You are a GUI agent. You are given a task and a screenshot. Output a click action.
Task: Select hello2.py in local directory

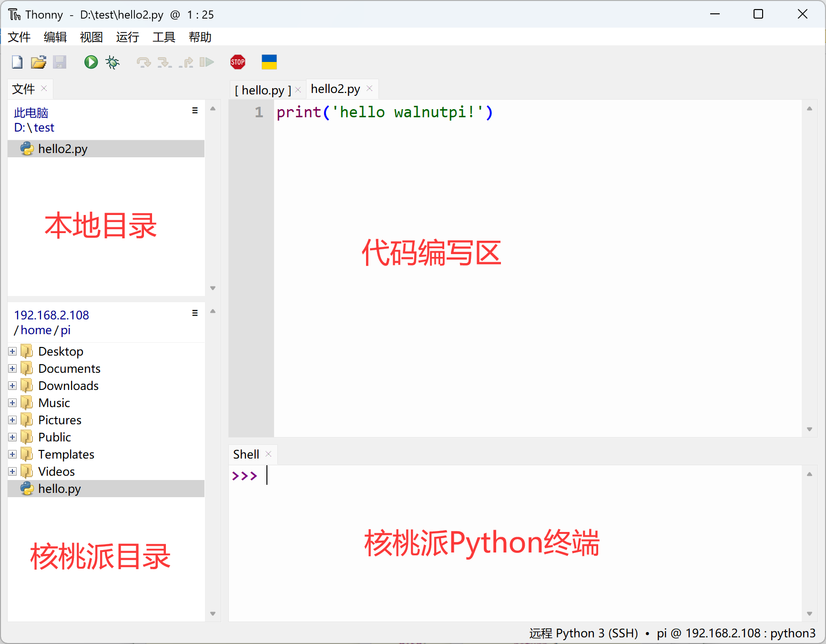pyautogui.click(x=106, y=149)
